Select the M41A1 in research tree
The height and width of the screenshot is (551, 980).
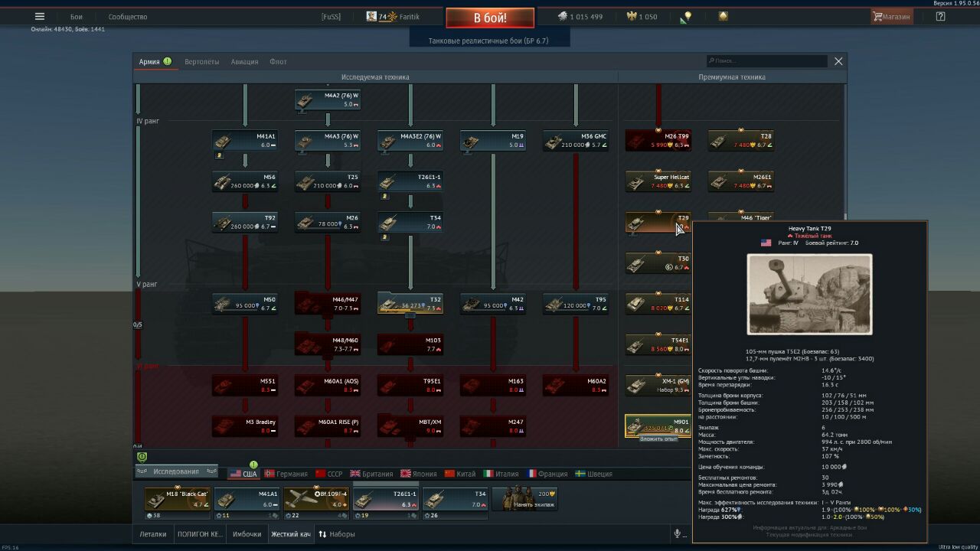(245, 141)
